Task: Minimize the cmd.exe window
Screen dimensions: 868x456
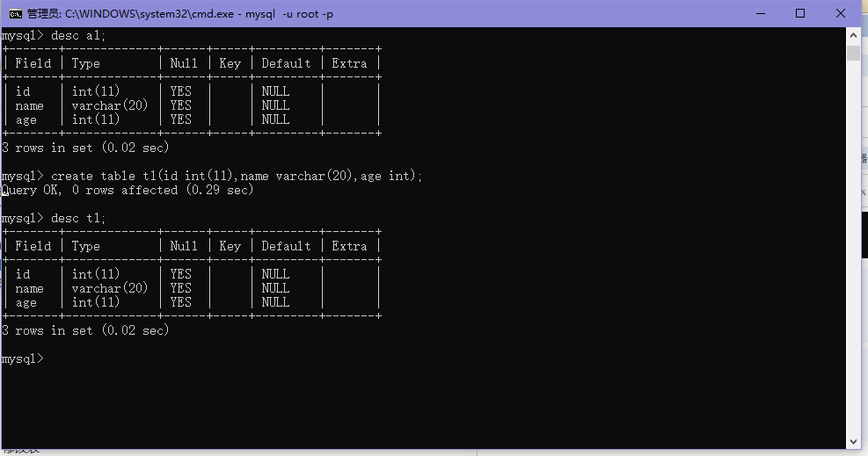Action: (761, 13)
